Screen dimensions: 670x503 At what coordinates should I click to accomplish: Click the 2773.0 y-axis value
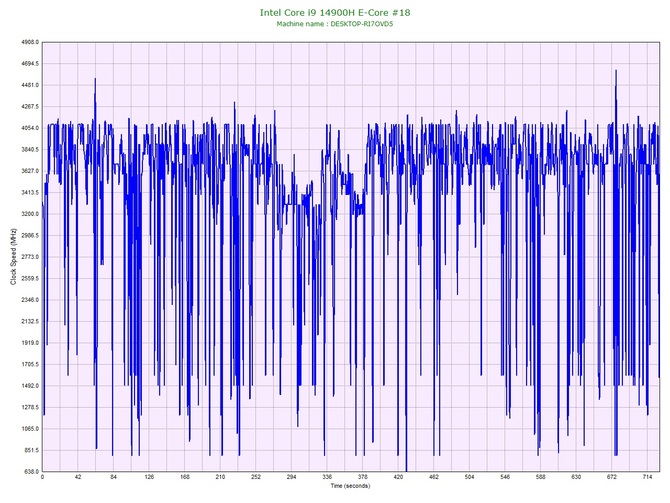pyautogui.click(x=30, y=257)
